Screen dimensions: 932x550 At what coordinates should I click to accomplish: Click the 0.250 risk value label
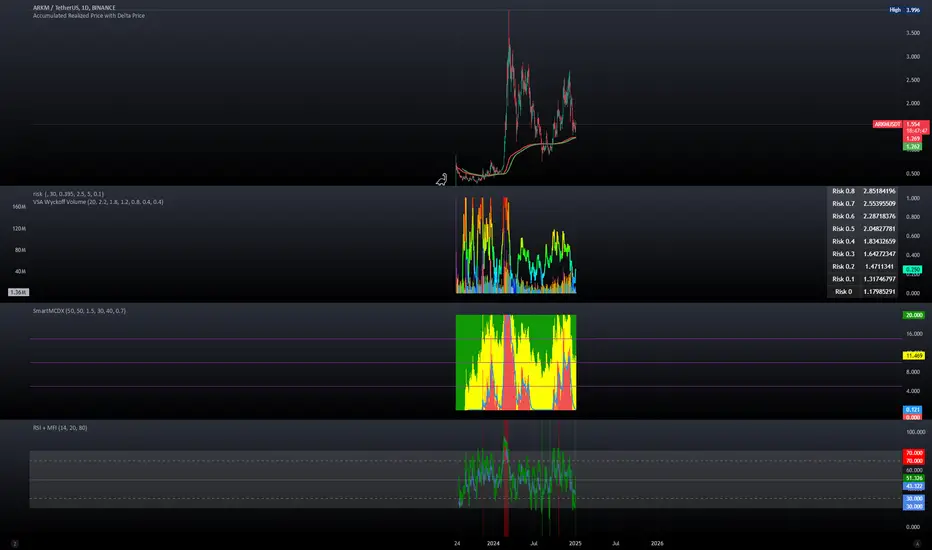[x=912, y=269]
